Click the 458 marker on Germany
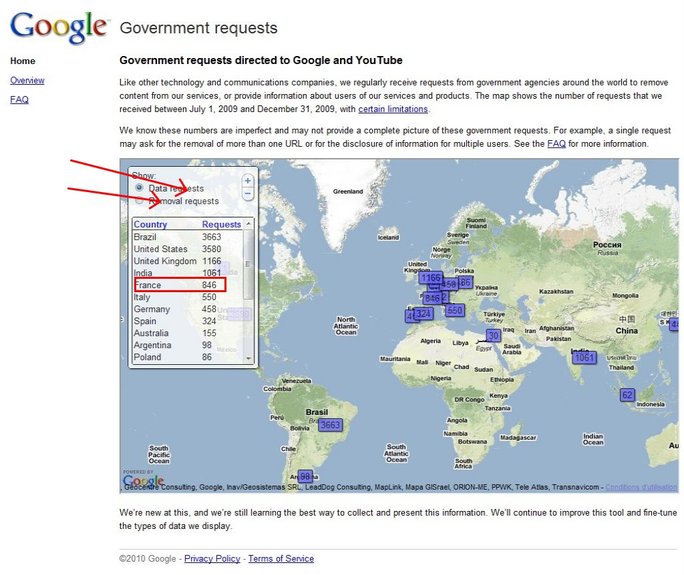The height and width of the screenshot is (575, 684). [449, 284]
